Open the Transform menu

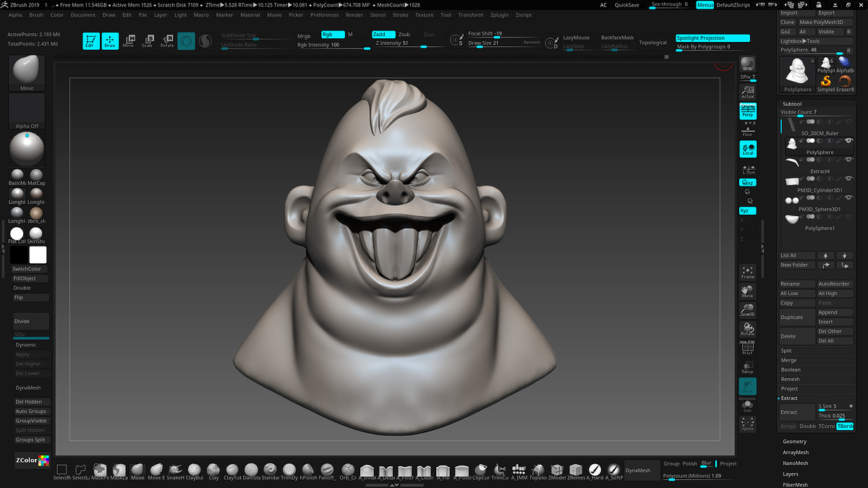pyautogui.click(x=471, y=14)
